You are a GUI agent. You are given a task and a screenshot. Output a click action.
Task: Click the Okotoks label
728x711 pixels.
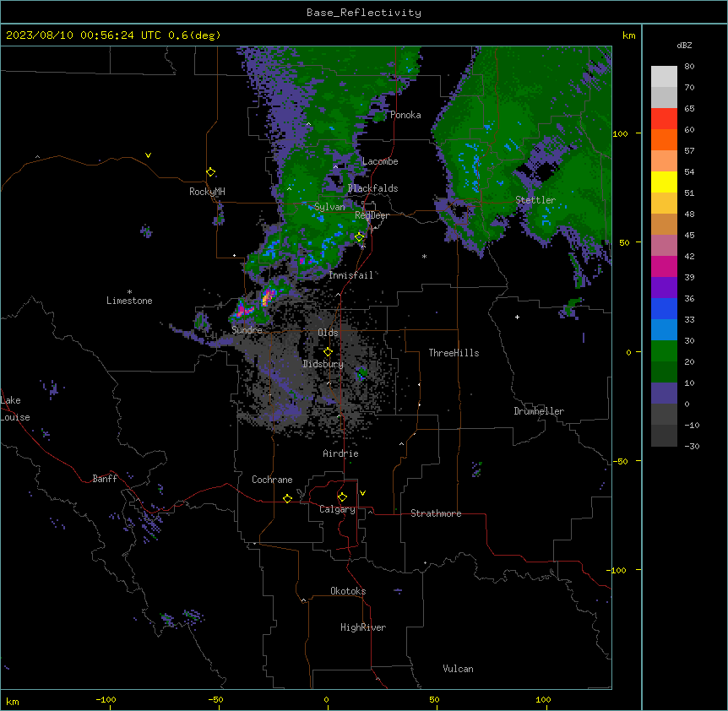348,591
